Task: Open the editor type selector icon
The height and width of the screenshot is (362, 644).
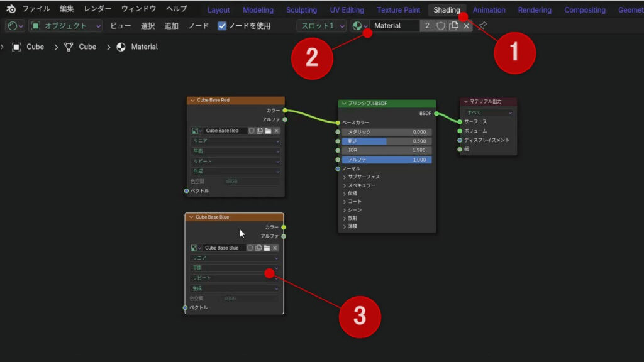Action: pyautogui.click(x=15, y=26)
